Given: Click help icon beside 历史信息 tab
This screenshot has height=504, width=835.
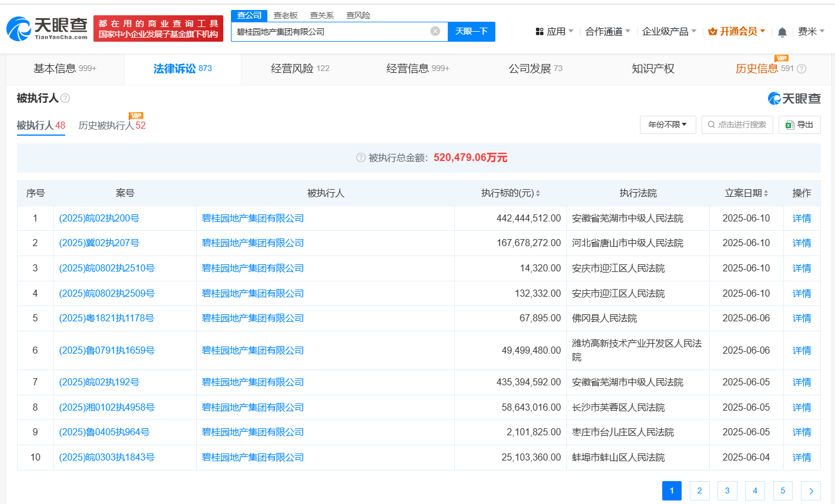Looking at the screenshot, I should coord(801,69).
